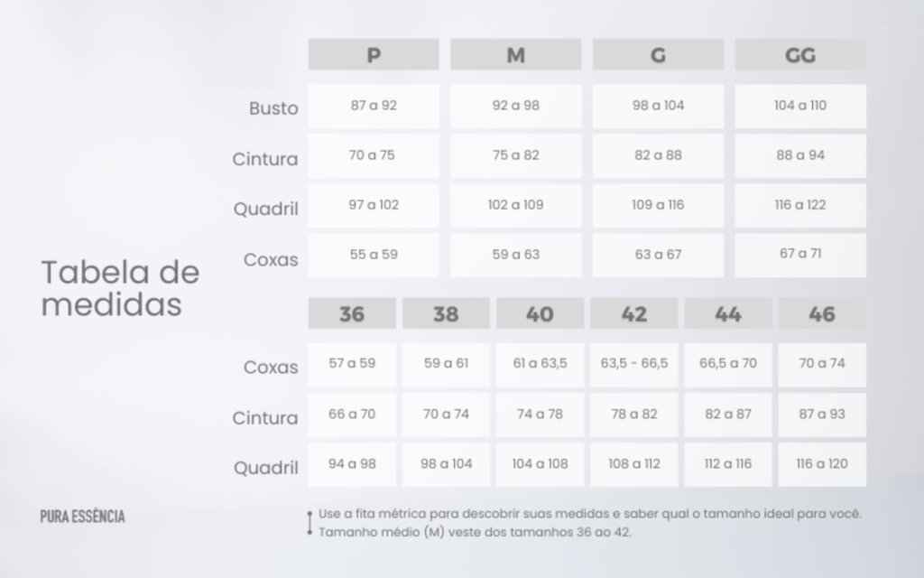The height and width of the screenshot is (578, 924).
Task: Select the P size header
Action: 374,55
